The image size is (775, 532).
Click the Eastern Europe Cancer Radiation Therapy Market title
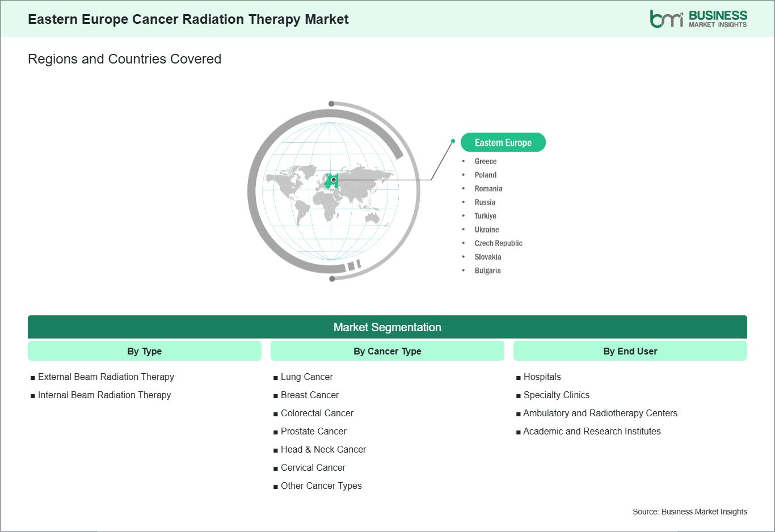coord(188,19)
